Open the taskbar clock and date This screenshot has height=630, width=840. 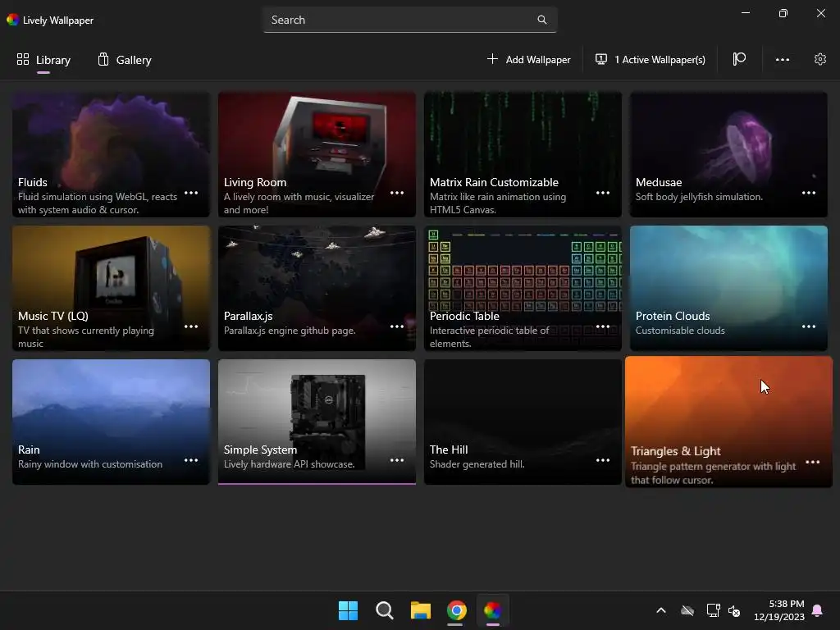[x=779, y=610]
